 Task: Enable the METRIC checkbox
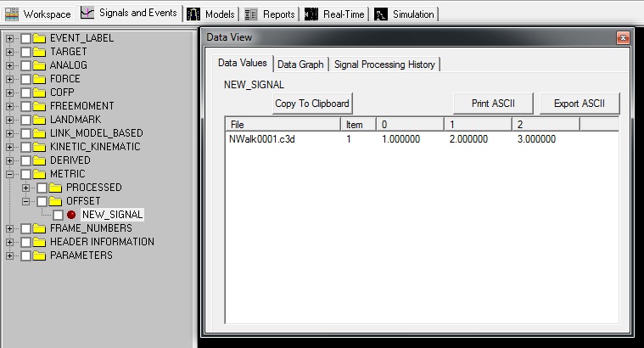point(25,174)
